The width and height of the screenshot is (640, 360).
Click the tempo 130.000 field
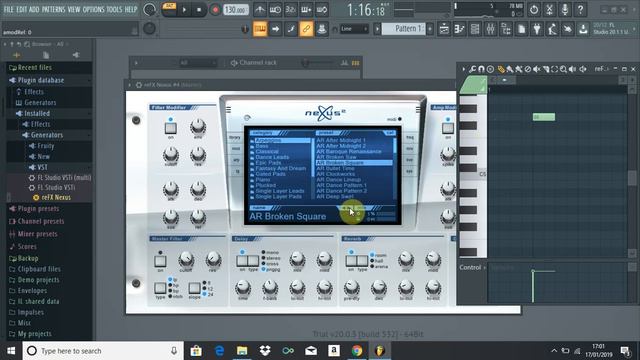236,10
